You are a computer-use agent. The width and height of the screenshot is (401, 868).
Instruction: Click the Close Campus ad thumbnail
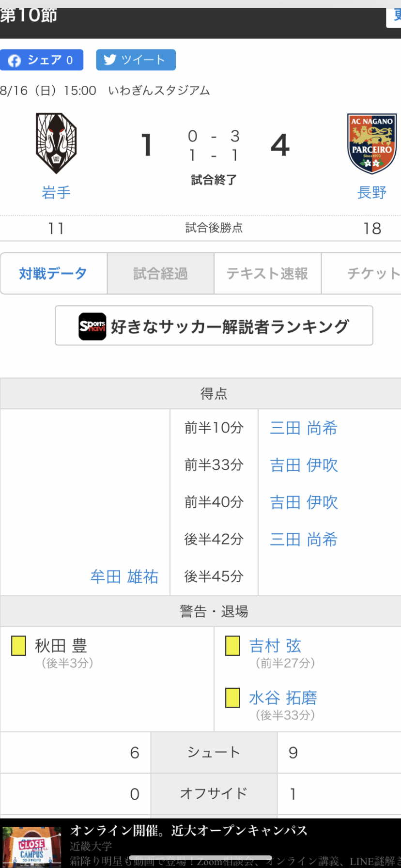[x=32, y=847]
